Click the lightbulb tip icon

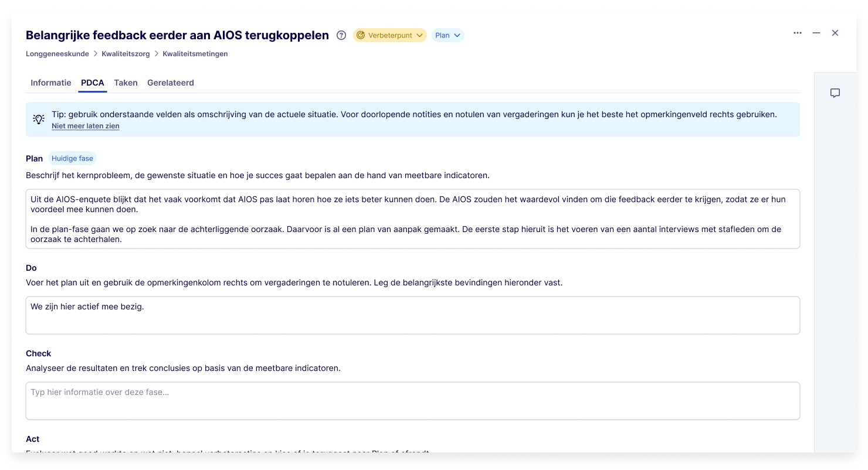pos(39,120)
